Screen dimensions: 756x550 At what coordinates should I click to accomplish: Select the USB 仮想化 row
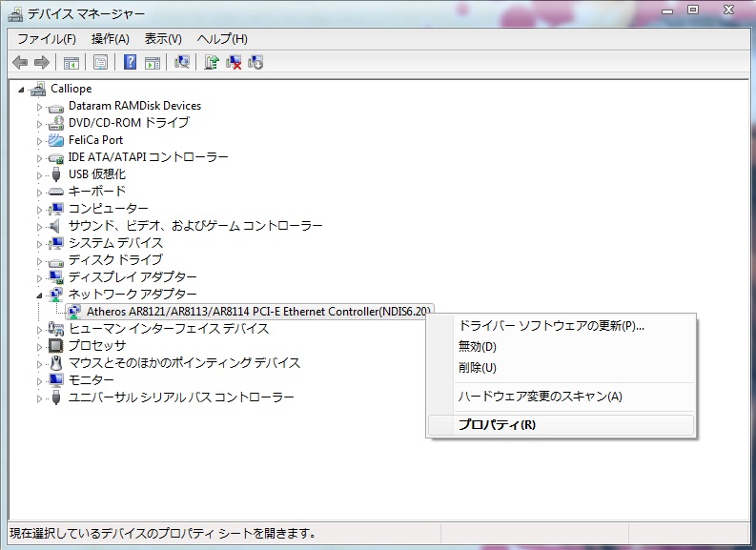coord(97,174)
